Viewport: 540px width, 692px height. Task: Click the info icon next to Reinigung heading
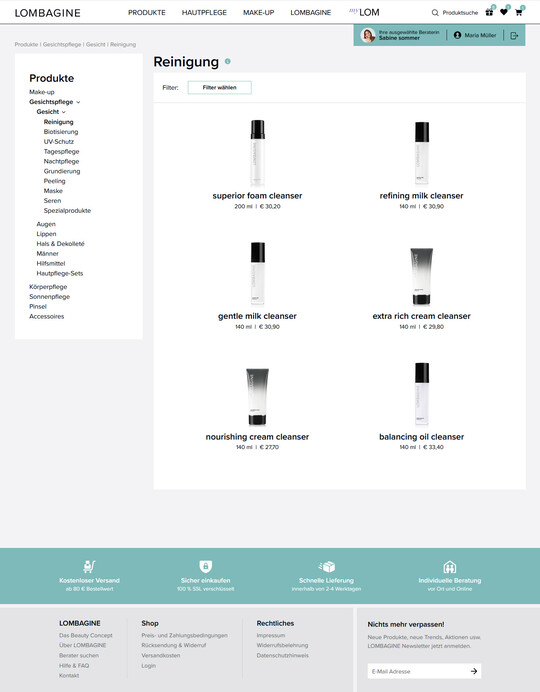click(x=228, y=61)
